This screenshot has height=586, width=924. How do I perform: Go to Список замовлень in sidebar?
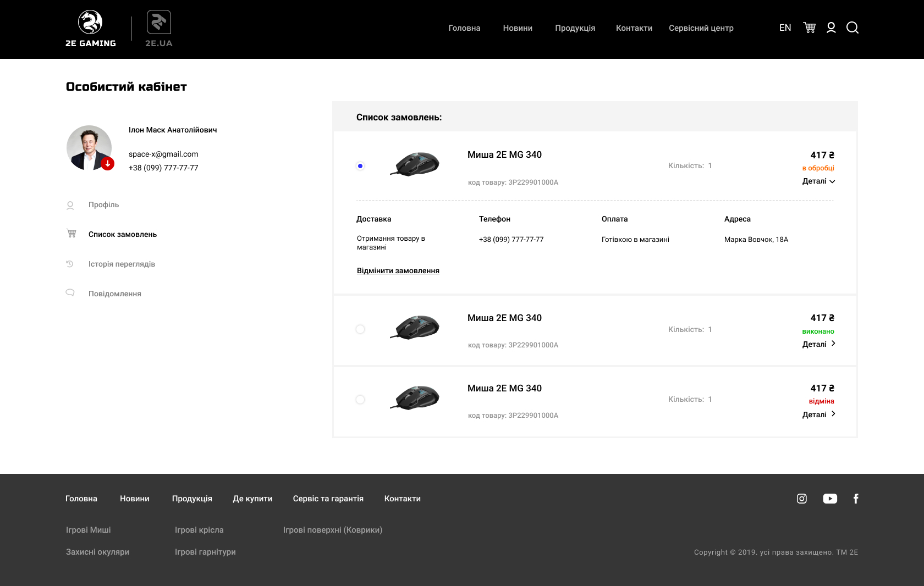(x=123, y=234)
